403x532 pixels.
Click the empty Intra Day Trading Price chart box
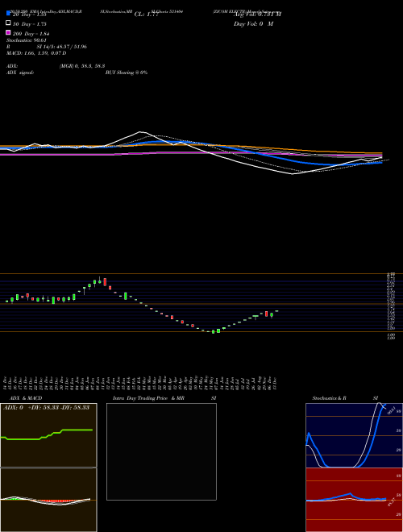[x=161, y=451]
